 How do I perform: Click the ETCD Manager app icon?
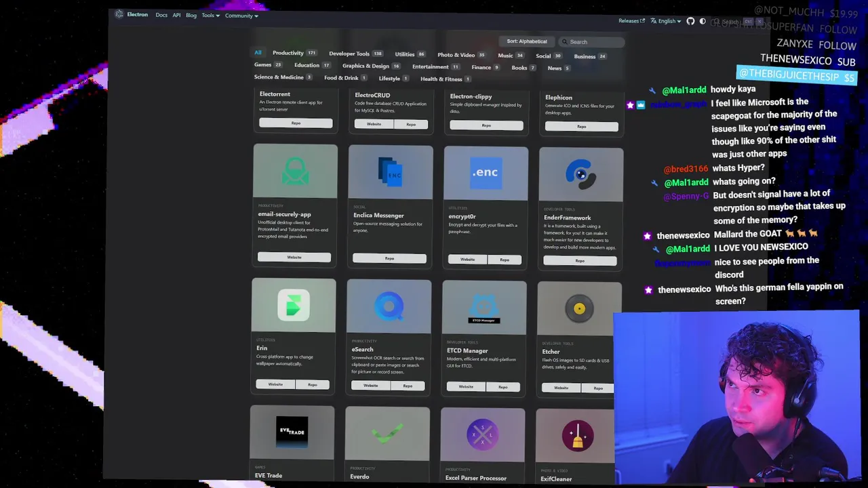point(484,308)
